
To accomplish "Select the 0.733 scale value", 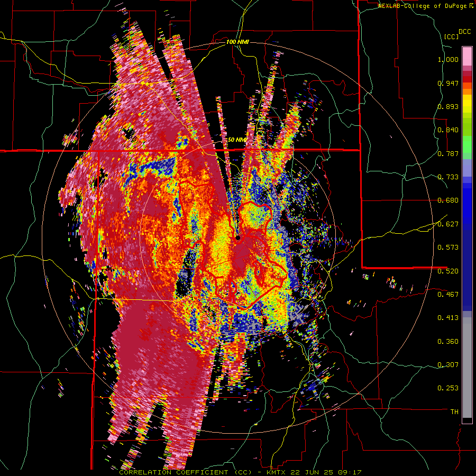I will coord(448,177).
